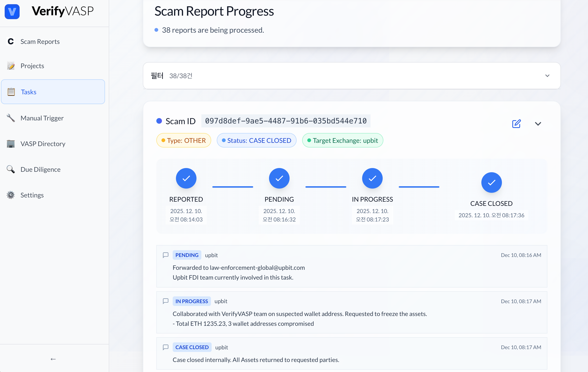Click the edit pencil icon for scam report

(516, 124)
